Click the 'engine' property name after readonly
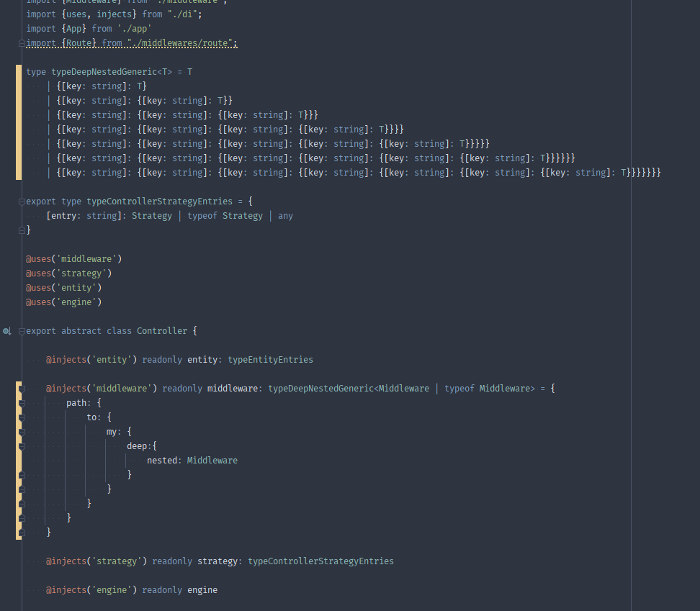Image resolution: width=700 pixels, height=611 pixels. coord(202,590)
